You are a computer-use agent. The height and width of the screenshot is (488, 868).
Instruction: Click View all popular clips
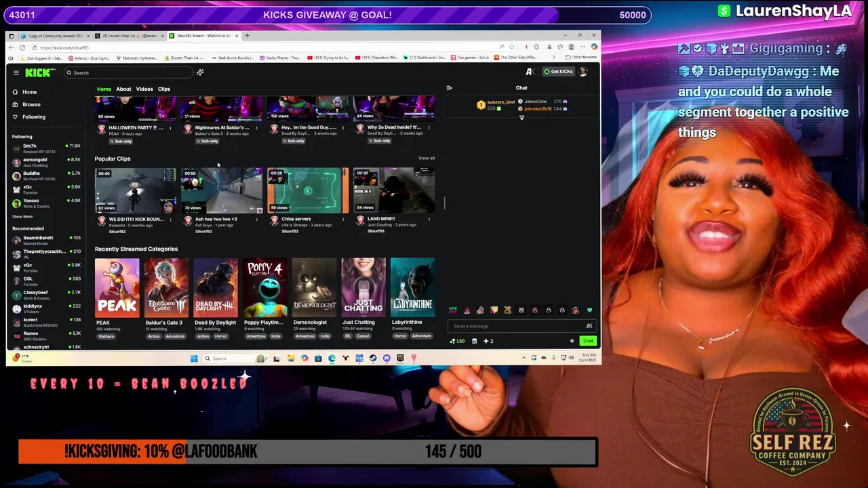[x=427, y=159]
